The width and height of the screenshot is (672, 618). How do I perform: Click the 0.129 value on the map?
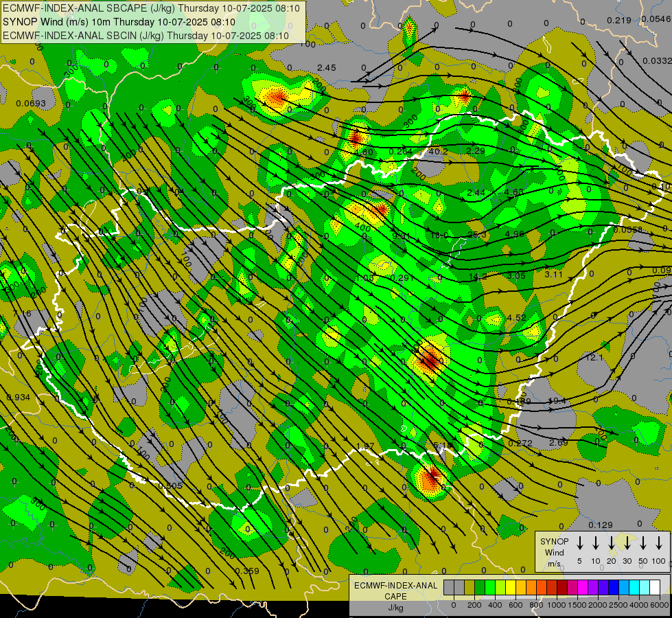tap(601, 525)
